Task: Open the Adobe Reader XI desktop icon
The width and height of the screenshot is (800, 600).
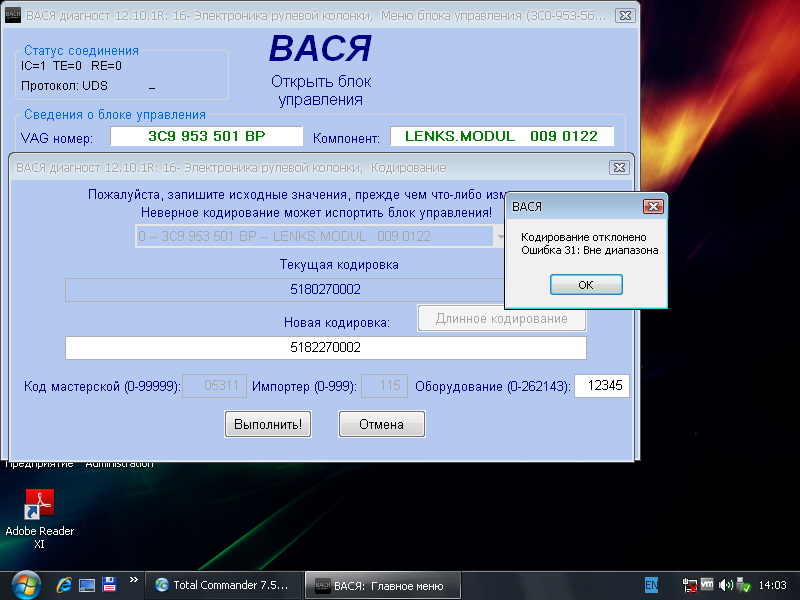Action: click(x=39, y=501)
